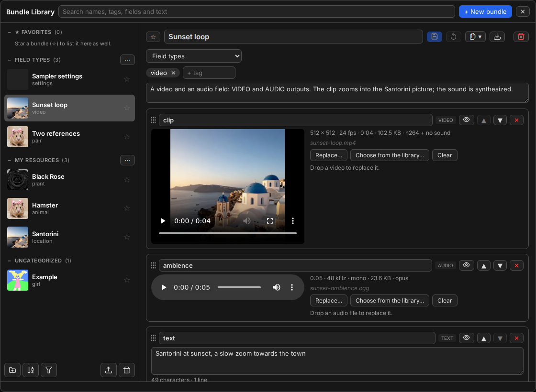
Task: Enter fullscreen on the video player
Action: point(270,221)
